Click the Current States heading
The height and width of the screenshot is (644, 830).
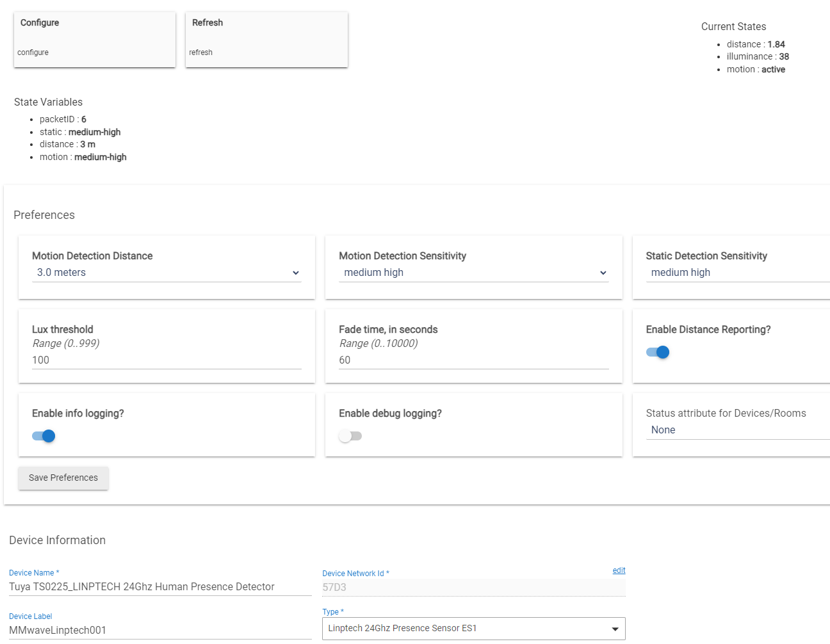pos(733,26)
